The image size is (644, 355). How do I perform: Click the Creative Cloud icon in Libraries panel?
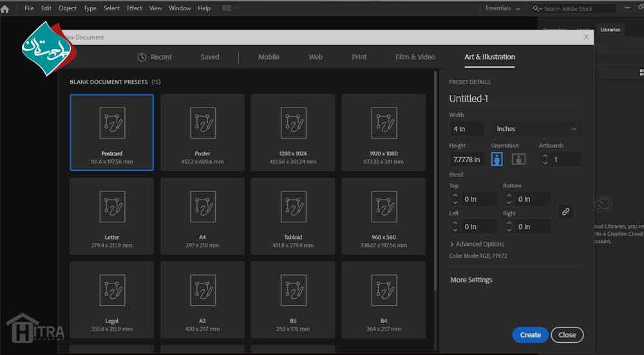603,204
